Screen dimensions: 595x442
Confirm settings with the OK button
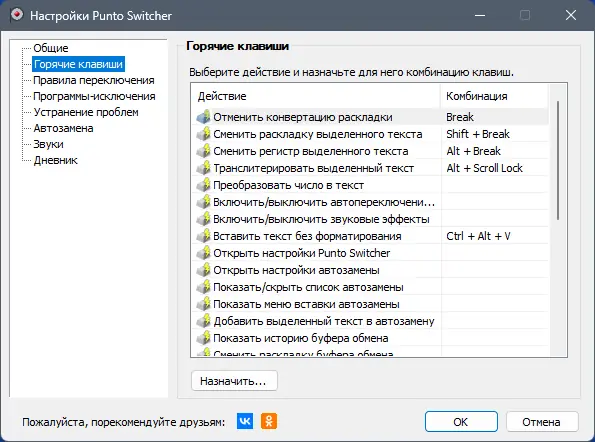[461, 422]
